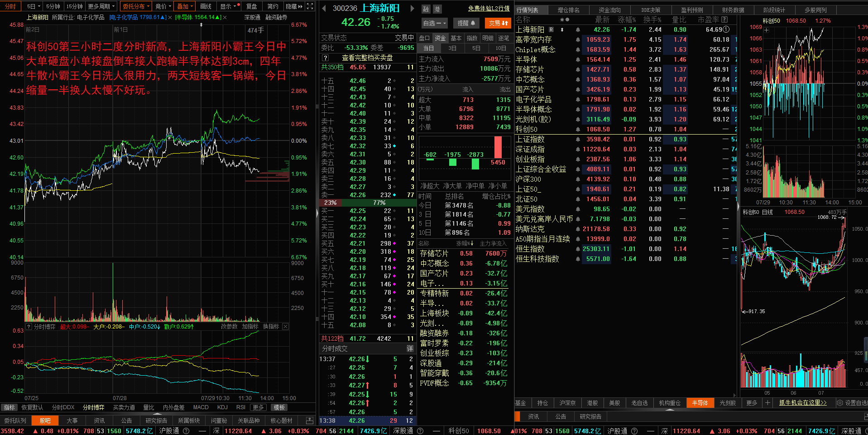Image resolution: width=868 pixels, height=435 pixels.
Task: Click the question mark beside 查看完整档买卖盘
Action: click(325, 58)
